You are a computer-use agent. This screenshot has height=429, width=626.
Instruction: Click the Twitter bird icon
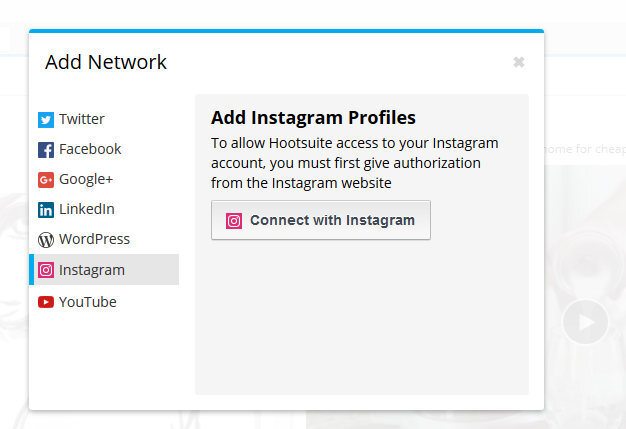(x=46, y=120)
